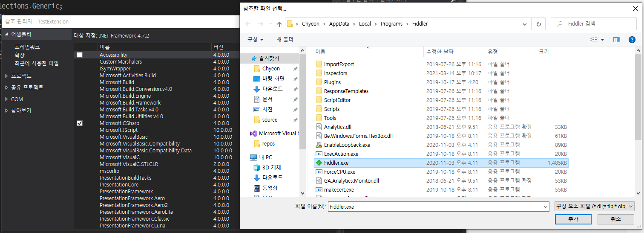Open the view options dropdown arrow
The image size is (644, 233).
point(602,40)
